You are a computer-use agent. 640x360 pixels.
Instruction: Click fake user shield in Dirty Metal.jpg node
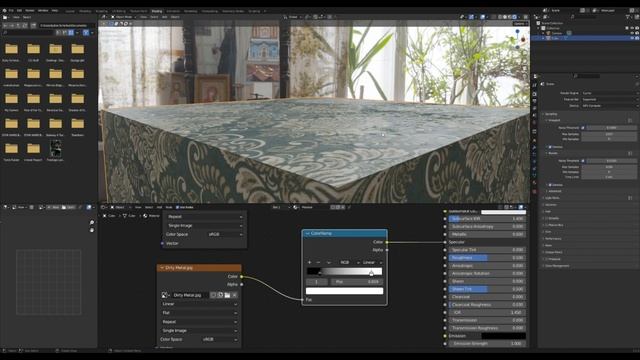pos(213,295)
